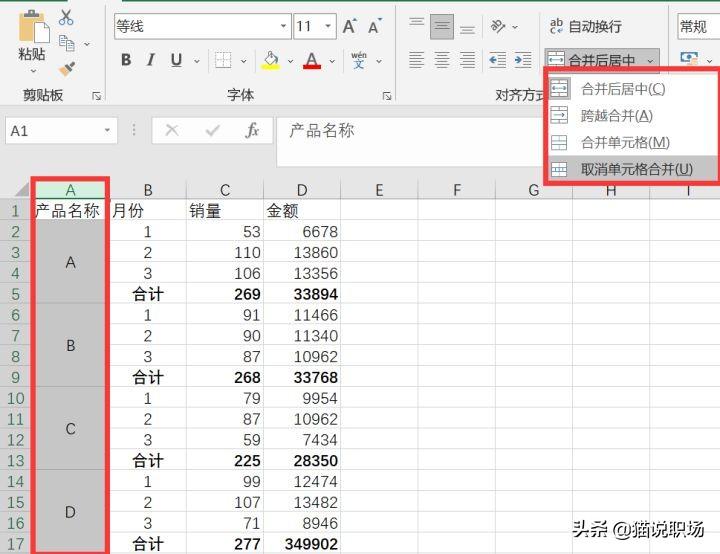Select row 5 header
The width and height of the screenshot is (720, 554).
16,294
